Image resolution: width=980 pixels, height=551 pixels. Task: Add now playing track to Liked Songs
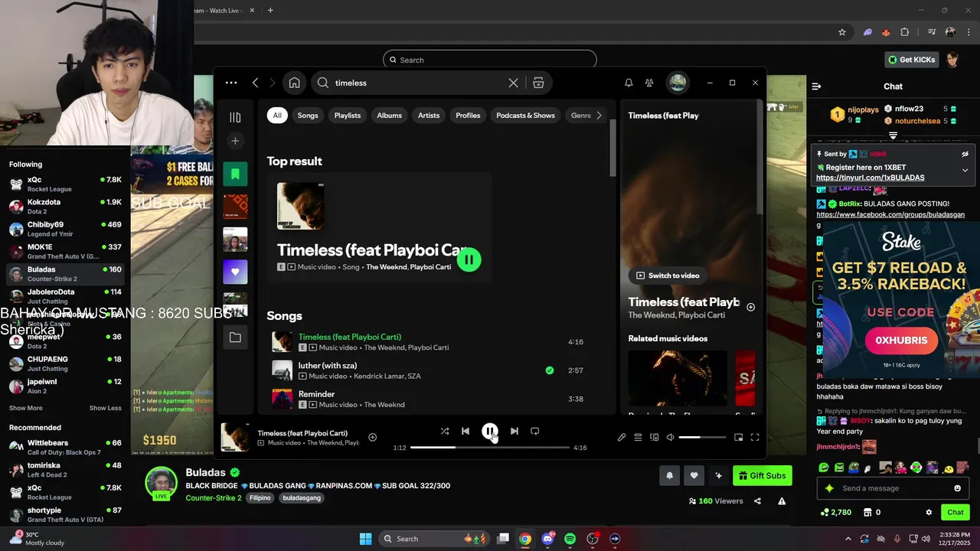[x=372, y=437]
